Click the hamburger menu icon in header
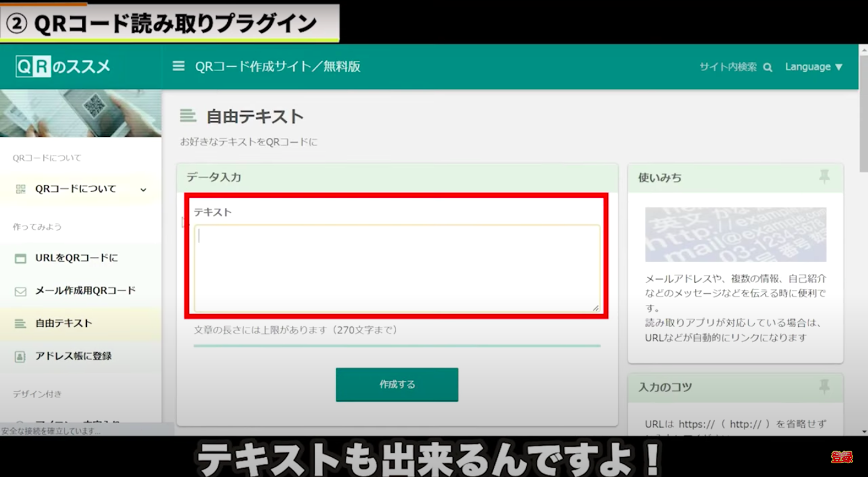 point(178,66)
